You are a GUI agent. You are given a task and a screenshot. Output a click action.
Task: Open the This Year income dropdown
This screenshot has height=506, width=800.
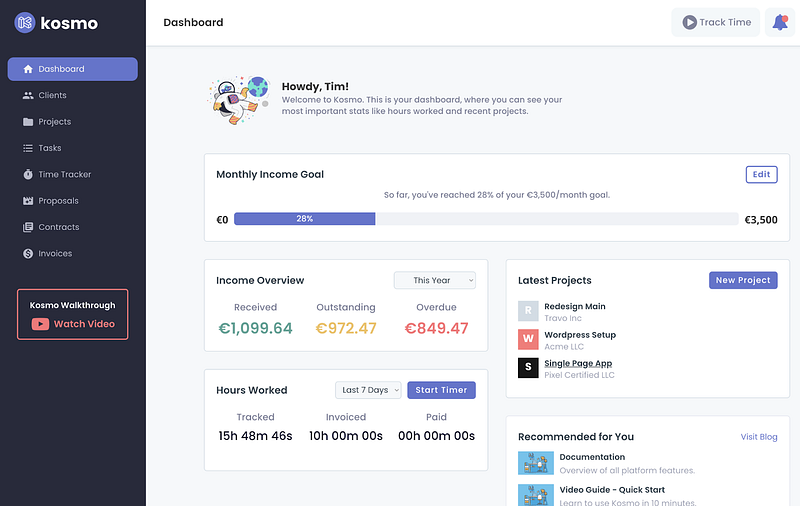(x=435, y=280)
